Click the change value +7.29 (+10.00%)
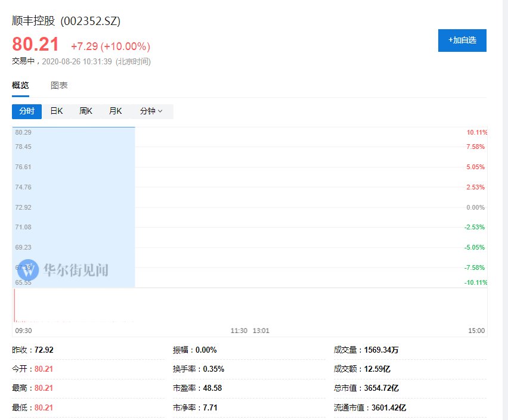Viewport: 508px width, 420px height. click(x=110, y=46)
